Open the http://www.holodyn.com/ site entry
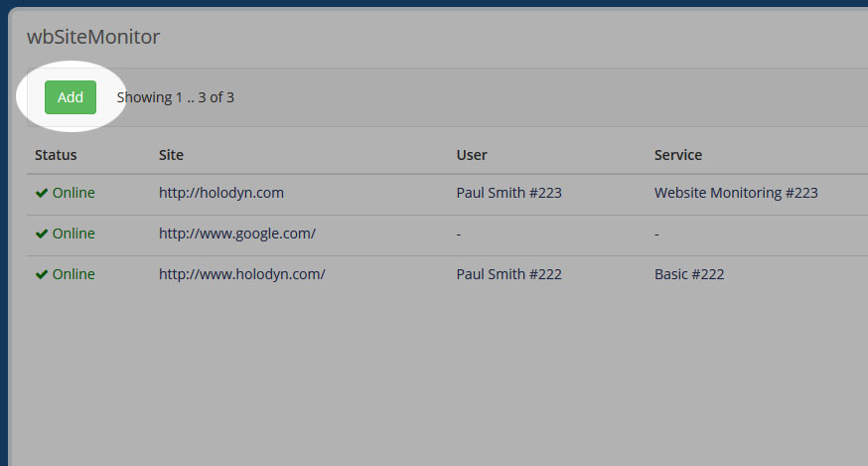This screenshot has height=466, width=868. pos(242,274)
